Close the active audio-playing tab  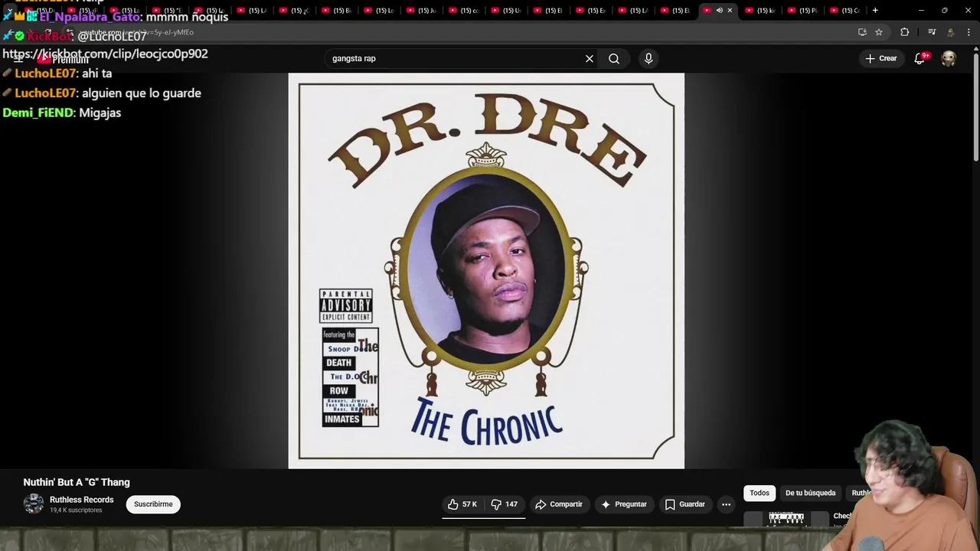[x=730, y=10]
